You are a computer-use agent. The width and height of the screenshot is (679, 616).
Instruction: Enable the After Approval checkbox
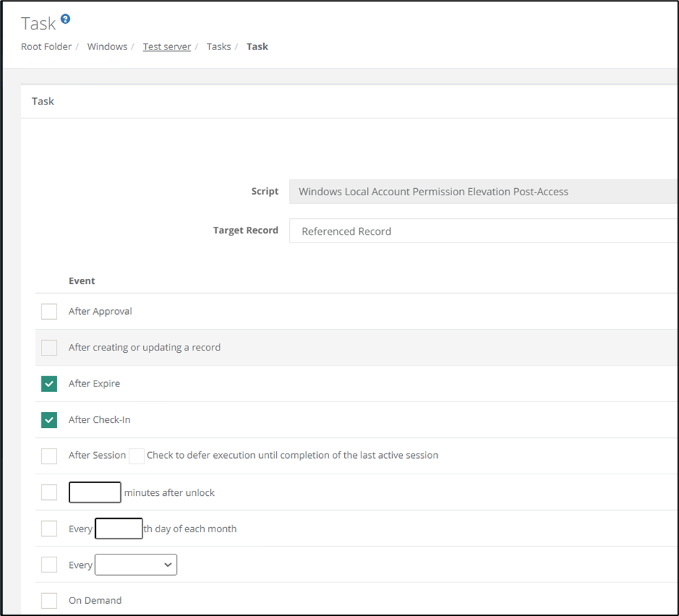coord(49,311)
